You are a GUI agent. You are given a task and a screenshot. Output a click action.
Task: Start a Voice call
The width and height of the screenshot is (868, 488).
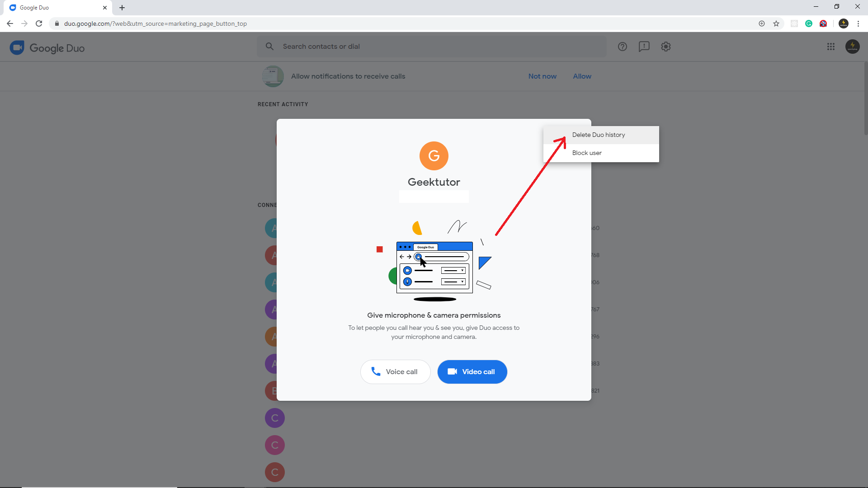395,371
